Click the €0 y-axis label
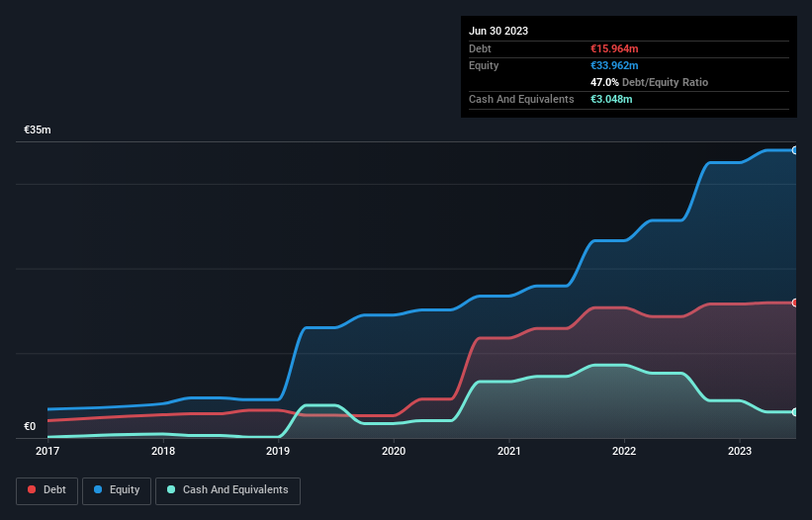 (x=30, y=426)
